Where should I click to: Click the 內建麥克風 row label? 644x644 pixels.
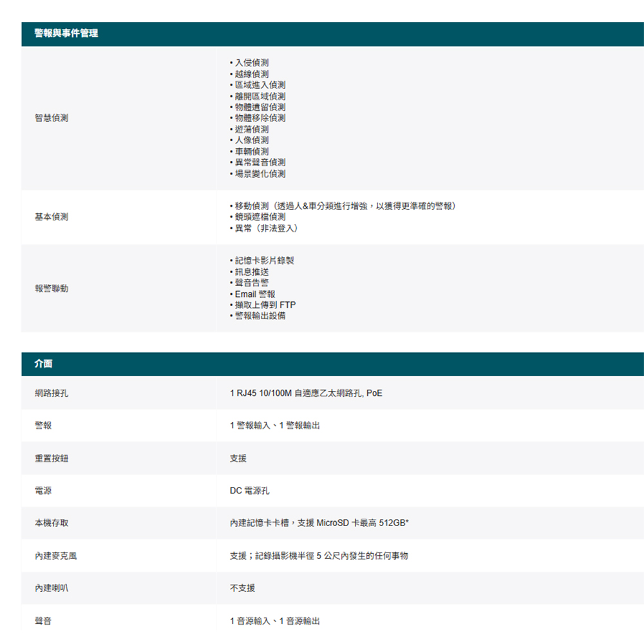56,556
